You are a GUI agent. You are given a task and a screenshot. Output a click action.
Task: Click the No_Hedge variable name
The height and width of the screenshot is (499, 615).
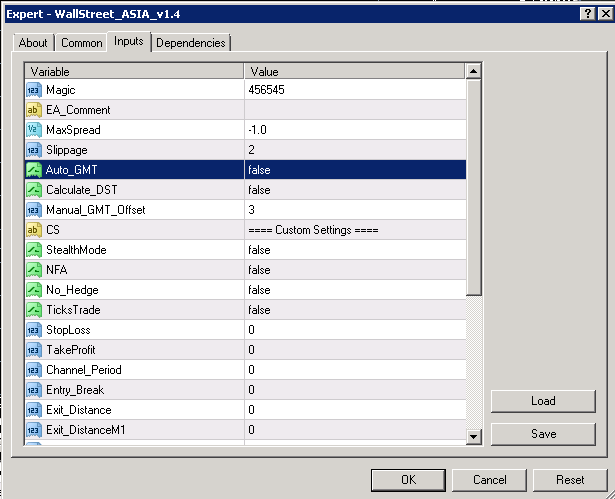pyautogui.click(x=72, y=290)
